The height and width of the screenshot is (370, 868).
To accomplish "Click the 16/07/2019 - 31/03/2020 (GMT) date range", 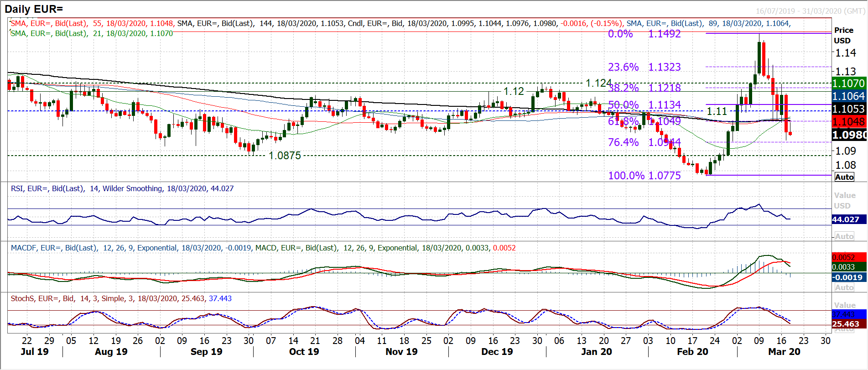I will tap(810, 11).
